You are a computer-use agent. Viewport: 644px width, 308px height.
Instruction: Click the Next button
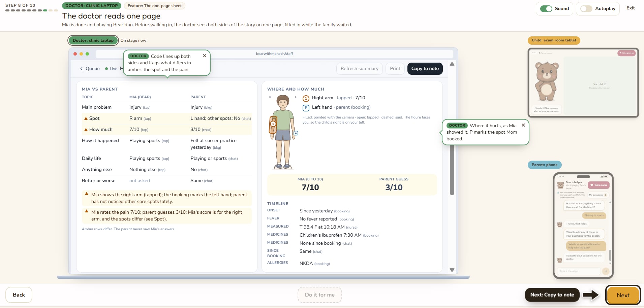tap(623, 295)
